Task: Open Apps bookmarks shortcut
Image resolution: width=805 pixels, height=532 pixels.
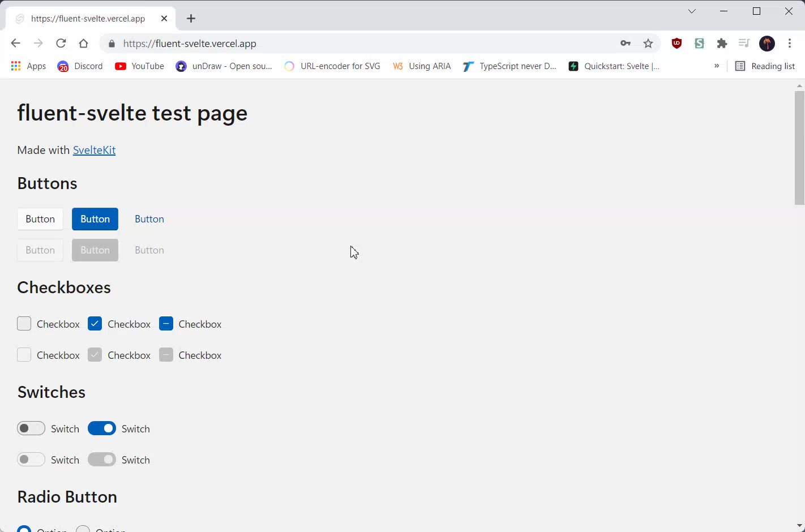Action: pos(29,66)
